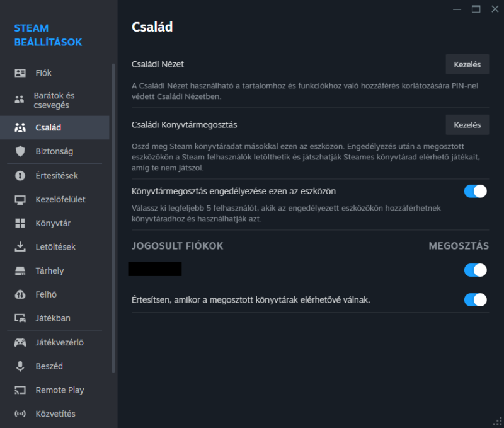The image size is (504, 428).
Task: Open the Értesítések alert icon
Action: click(x=20, y=175)
